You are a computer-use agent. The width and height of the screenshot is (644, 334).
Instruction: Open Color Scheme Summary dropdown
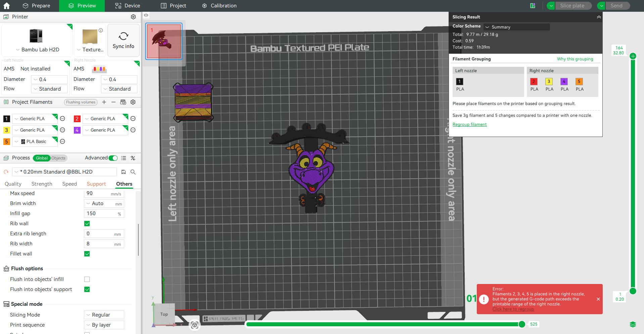click(517, 27)
